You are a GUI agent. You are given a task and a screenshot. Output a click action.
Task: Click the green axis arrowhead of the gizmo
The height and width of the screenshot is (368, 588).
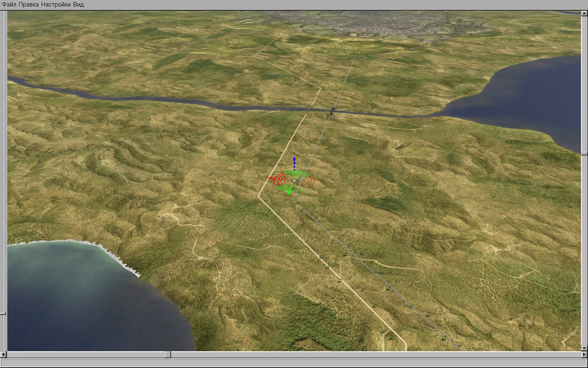coord(289,191)
